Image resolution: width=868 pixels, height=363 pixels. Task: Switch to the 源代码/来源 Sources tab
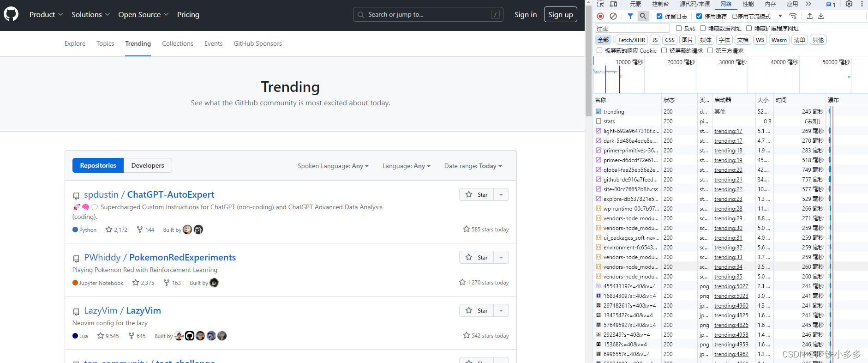coord(694,4)
